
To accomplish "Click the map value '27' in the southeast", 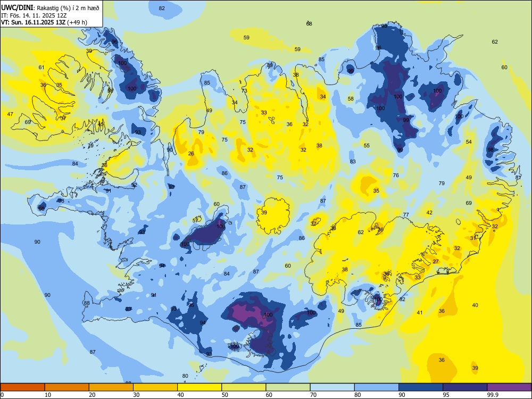I will 436,262.
